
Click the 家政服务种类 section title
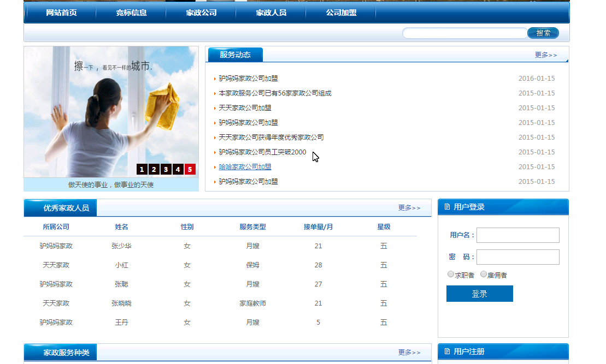point(66,353)
